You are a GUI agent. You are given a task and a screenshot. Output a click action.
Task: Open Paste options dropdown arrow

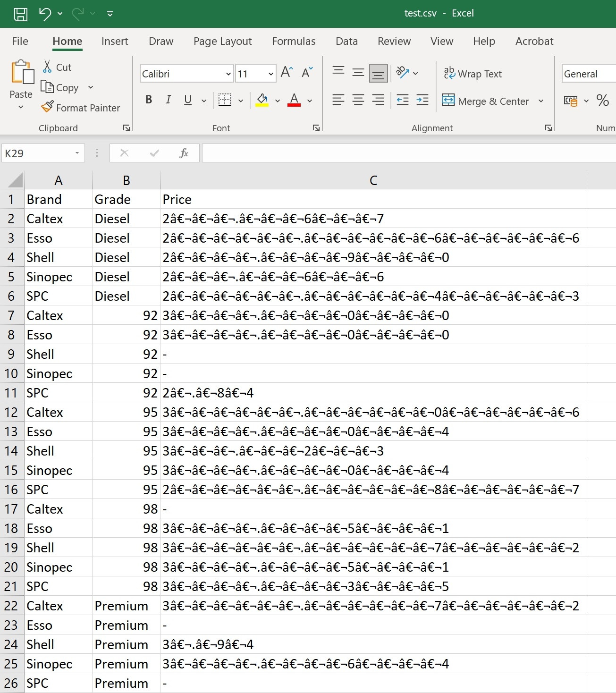coord(21,107)
